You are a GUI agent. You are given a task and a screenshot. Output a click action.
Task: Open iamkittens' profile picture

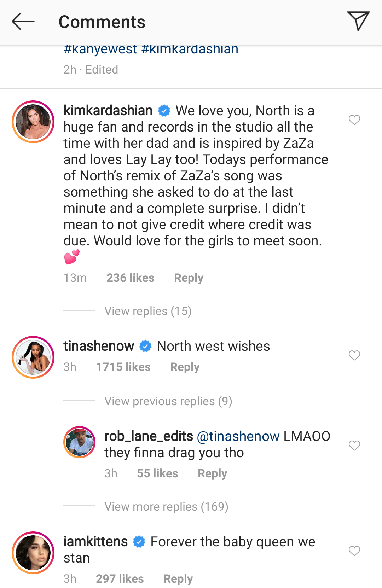tap(33, 553)
